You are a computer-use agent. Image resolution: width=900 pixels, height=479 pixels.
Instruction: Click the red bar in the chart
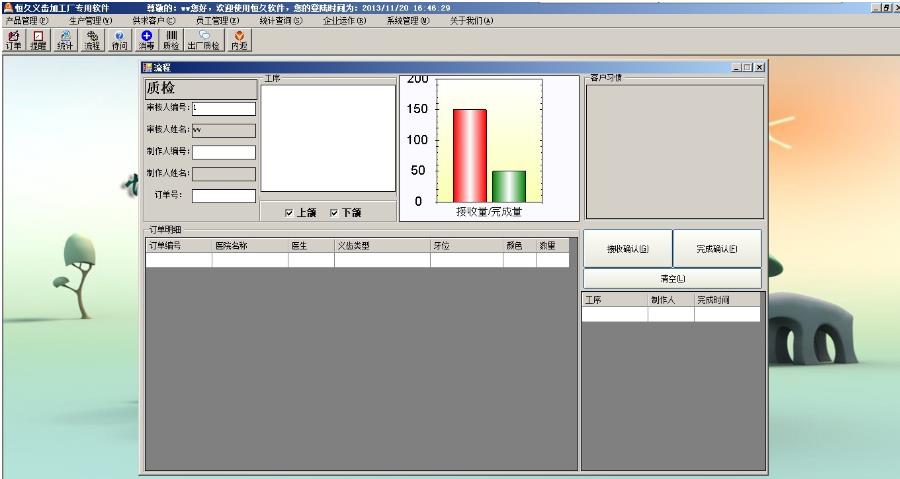click(470, 155)
